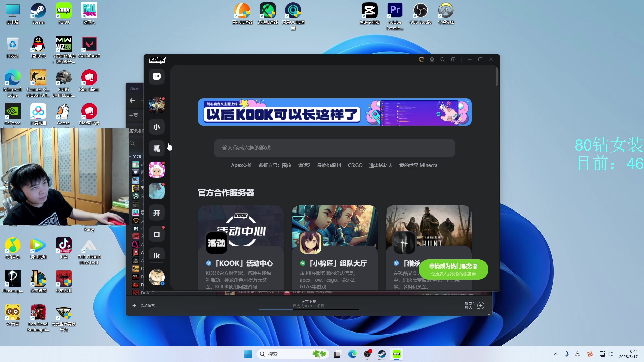Viewport: 644px width, 362px height.
Task: Click the KOOK window vertical scrollbar
Action: pos(497,76)
